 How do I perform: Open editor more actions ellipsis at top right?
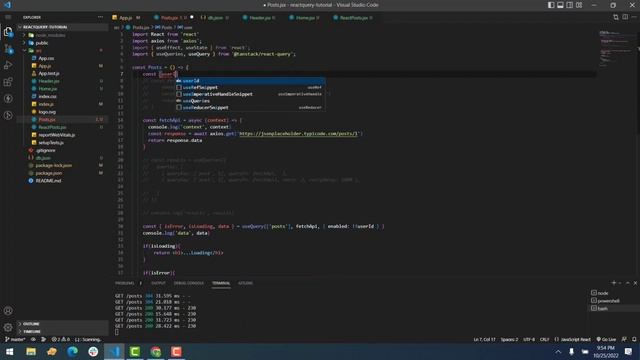tap(634, 17)
